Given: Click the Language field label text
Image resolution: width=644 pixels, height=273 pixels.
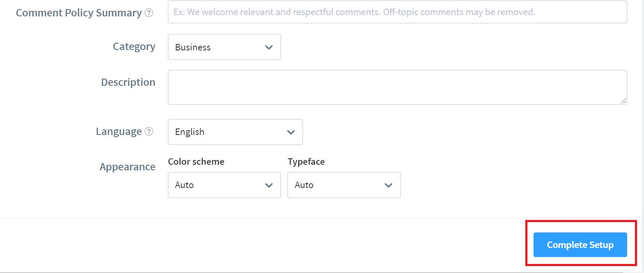Looking at the screenshot, I should pos(119,132).
